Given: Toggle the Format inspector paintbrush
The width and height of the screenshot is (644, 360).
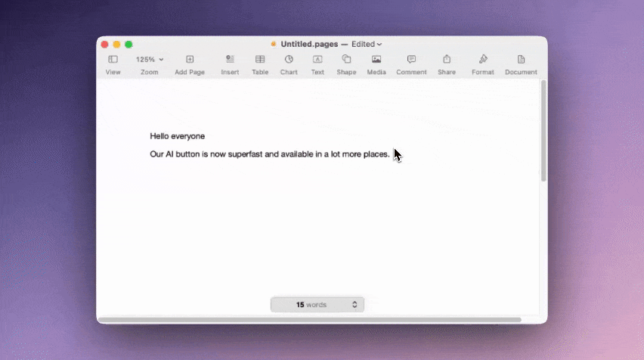Looking at the screenshot, I should tap(483, 60).
